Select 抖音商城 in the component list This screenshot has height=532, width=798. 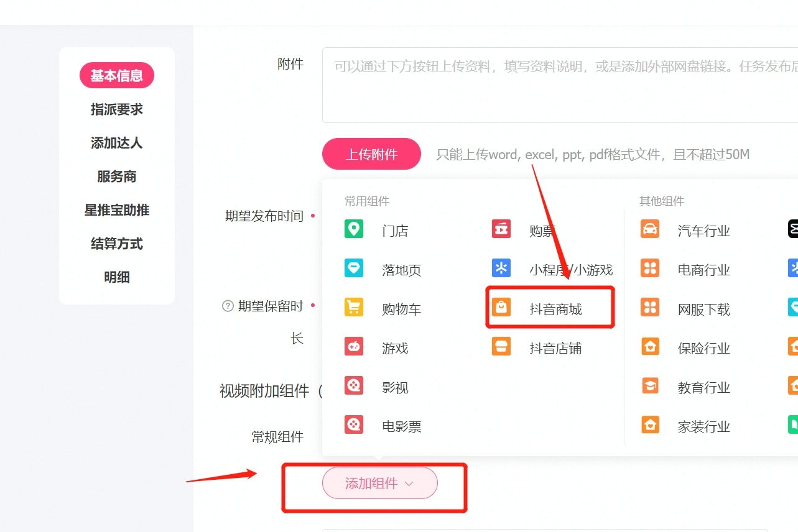coord(555,310)
